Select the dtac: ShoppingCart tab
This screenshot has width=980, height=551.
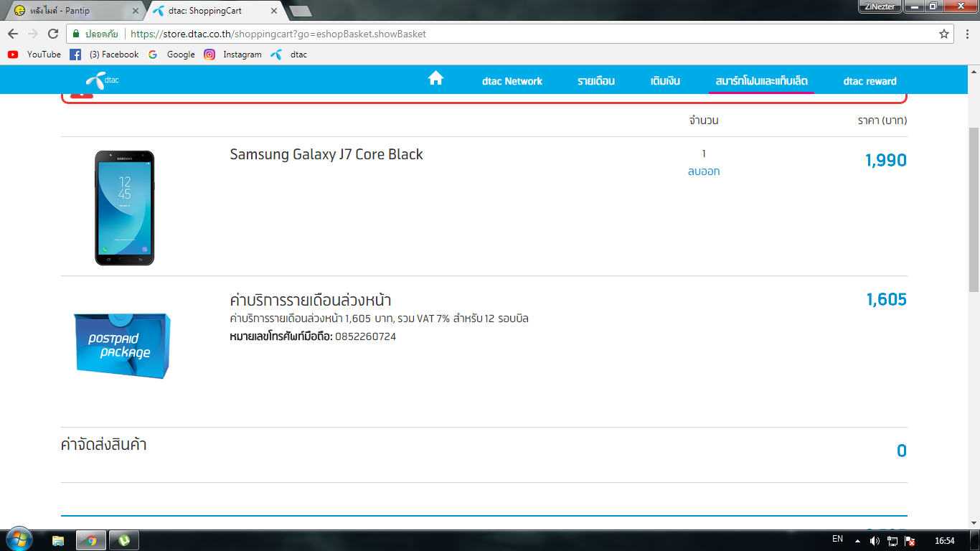coord(215,11)
